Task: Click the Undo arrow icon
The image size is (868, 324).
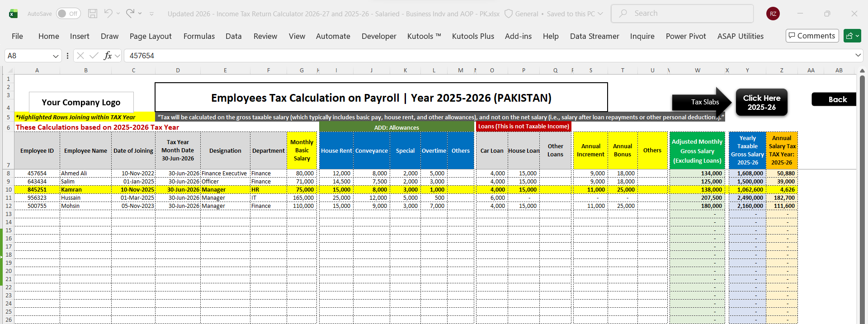Action: click(x=108, y=14)
